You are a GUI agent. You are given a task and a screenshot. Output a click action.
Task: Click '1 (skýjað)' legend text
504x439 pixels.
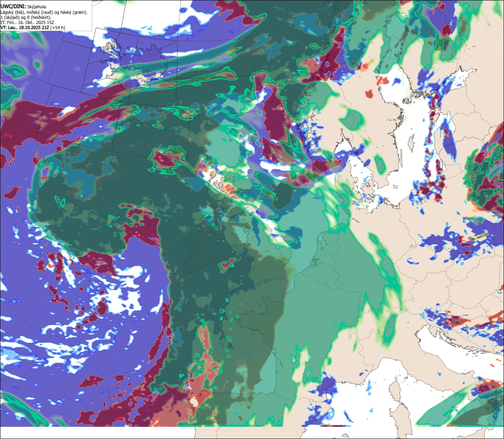tap(10, 18)
